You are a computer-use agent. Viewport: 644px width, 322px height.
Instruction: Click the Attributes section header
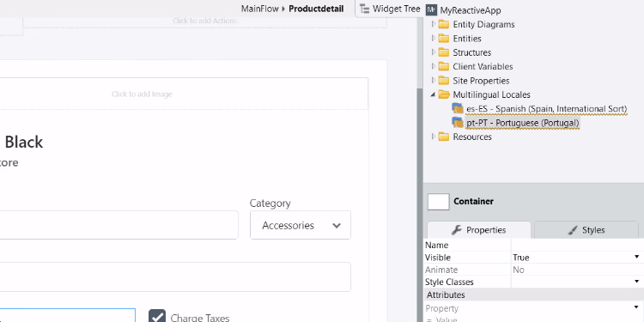tap(533, 295)
